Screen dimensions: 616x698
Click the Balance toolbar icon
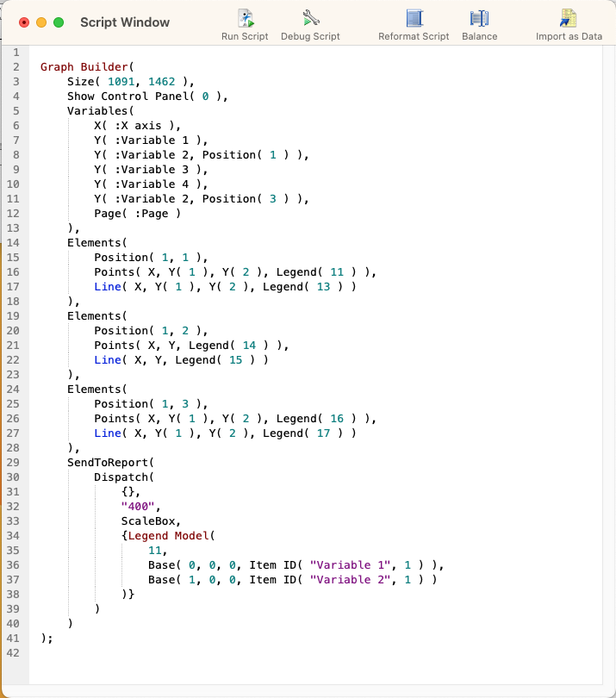(479, 18)
